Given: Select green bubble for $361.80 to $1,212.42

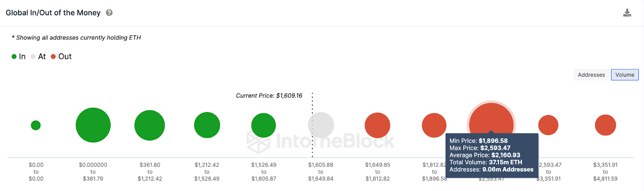Looking at the screenshot, I should (x=150, y=125).
